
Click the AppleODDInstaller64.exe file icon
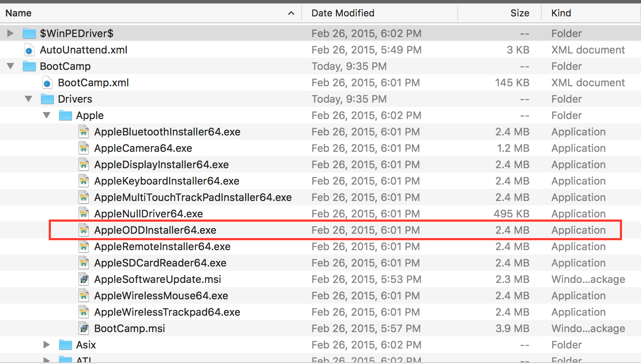tap(84, 230)
